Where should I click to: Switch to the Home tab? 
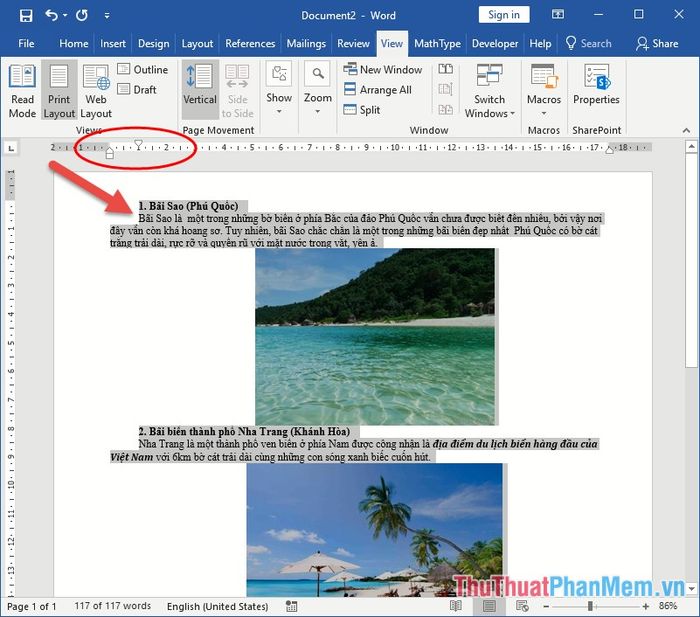74,43
